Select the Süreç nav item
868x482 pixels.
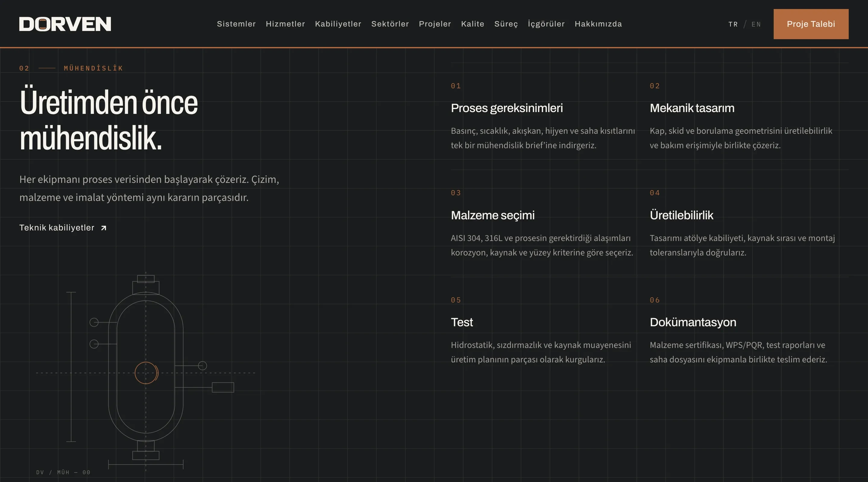(506, 24)
